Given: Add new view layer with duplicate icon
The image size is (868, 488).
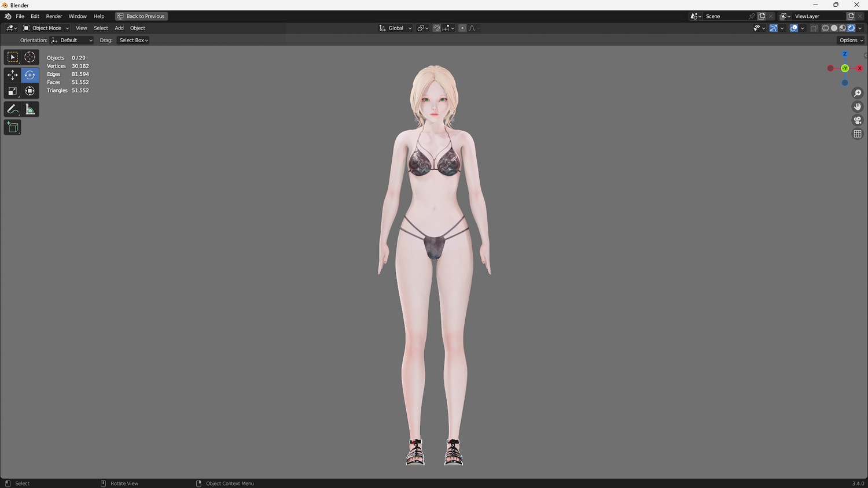Looking at the screenshot, I should pos(851,16).
